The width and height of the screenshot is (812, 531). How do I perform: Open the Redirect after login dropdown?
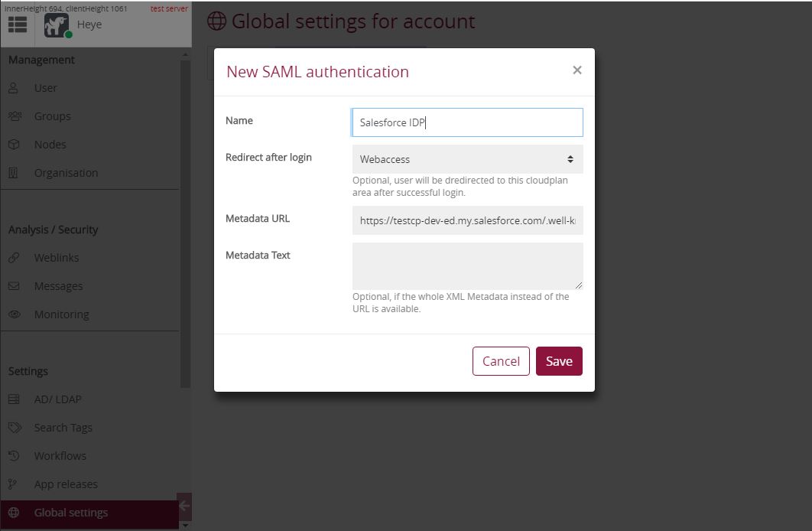466,158
